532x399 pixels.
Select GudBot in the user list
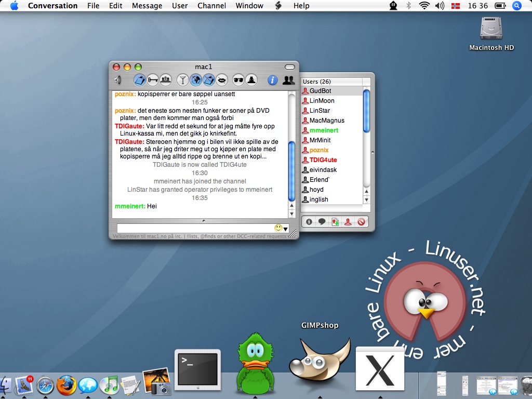(x=332, y=90)
